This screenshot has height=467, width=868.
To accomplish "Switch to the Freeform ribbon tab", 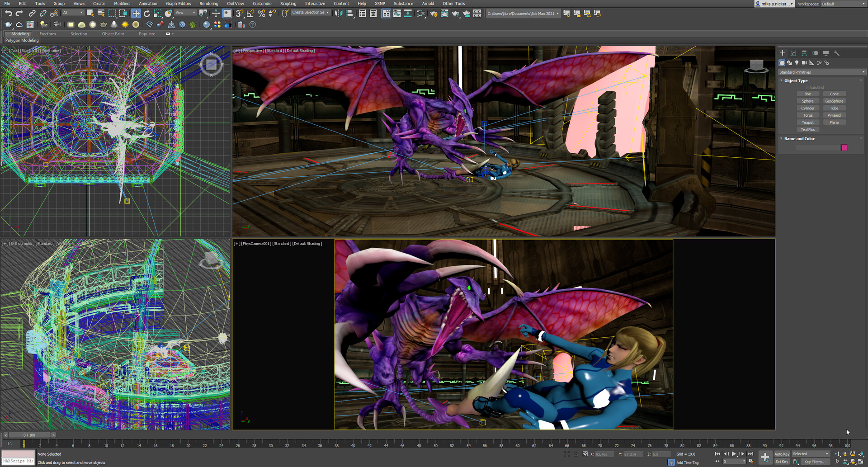I will [47, 33].
